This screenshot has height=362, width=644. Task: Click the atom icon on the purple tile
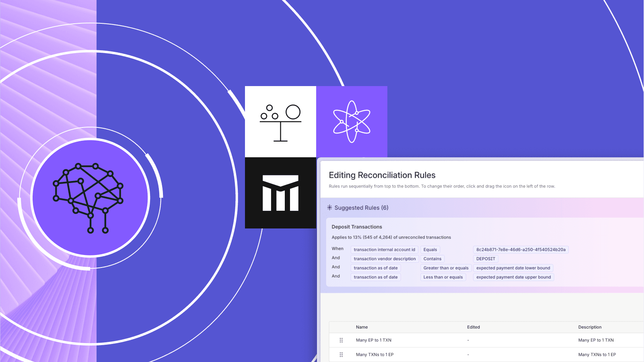(352, 121)
